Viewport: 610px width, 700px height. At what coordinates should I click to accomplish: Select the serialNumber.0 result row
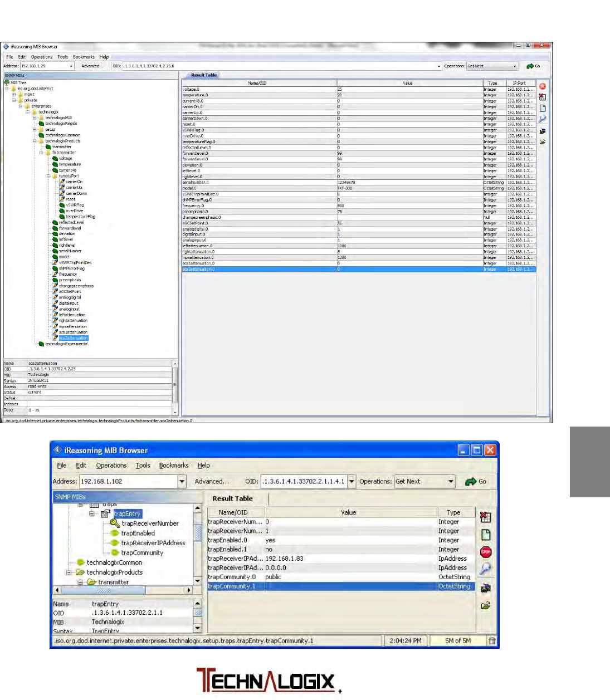point(358,183)
